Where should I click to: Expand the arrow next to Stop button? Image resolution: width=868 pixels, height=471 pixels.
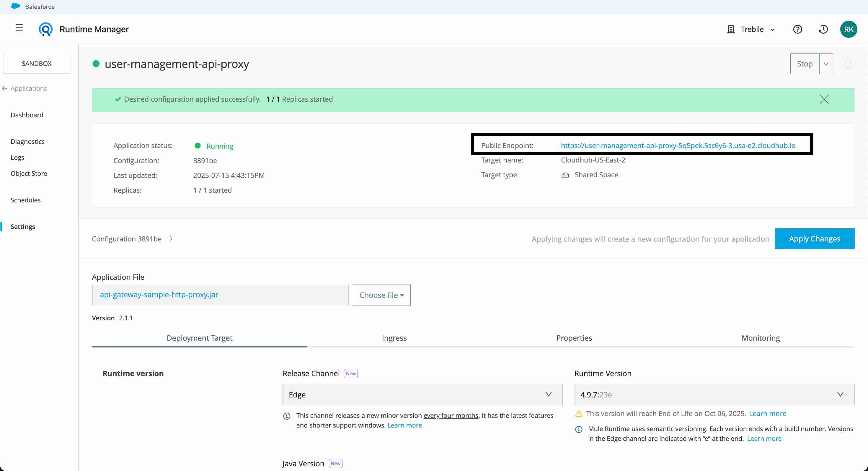[x=826, y=64]
